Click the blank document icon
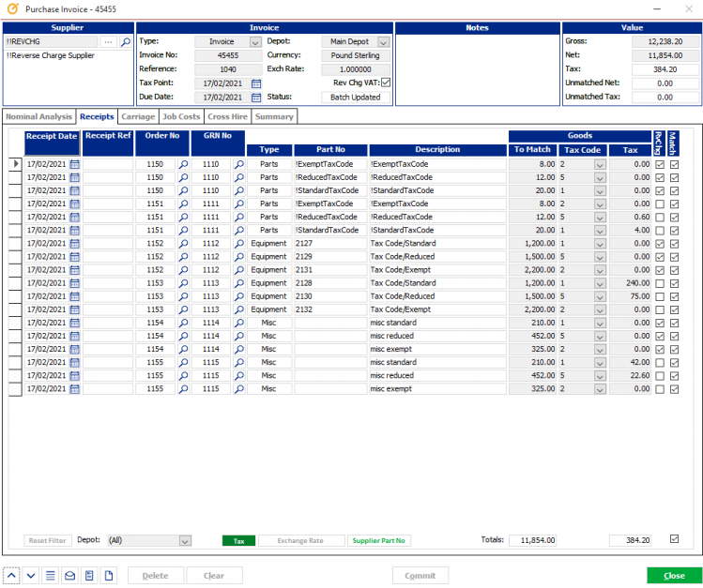 tap(109, 576)
